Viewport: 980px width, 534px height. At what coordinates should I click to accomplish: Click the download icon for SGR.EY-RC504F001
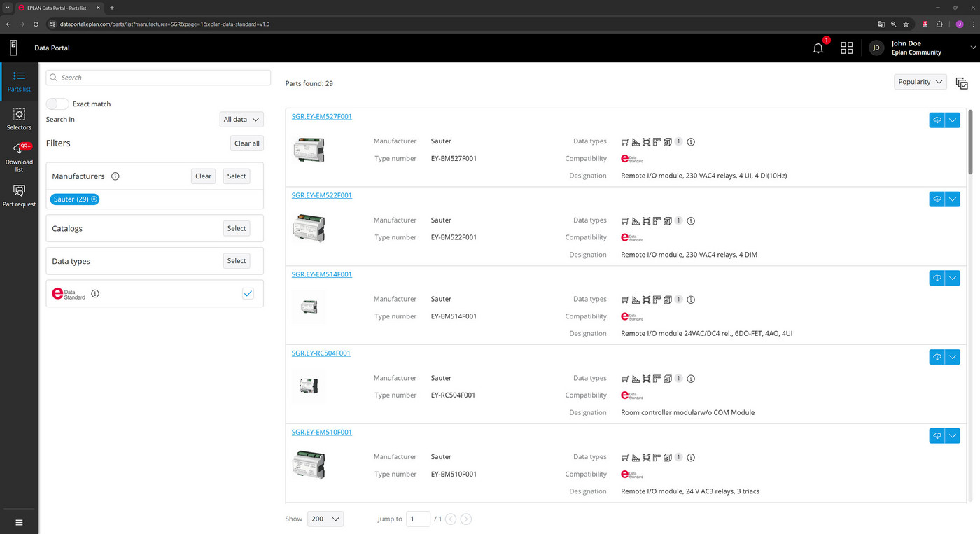(x=937, y=357)
